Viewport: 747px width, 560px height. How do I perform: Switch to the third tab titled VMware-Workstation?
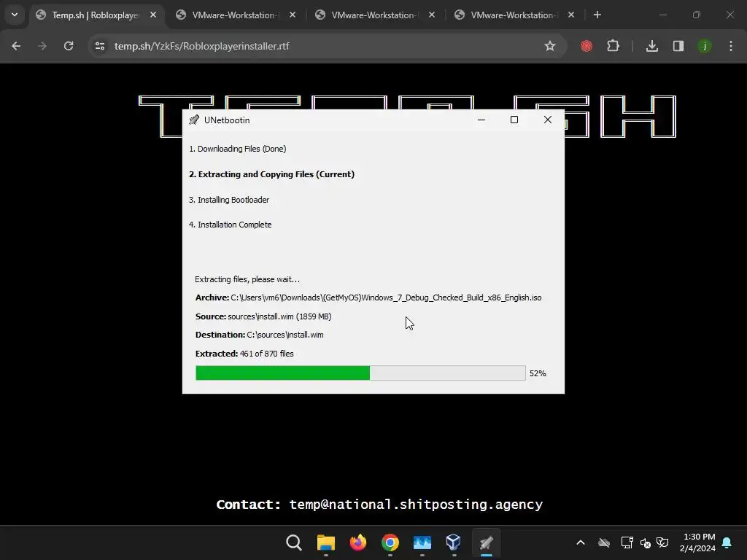point(373,15)
